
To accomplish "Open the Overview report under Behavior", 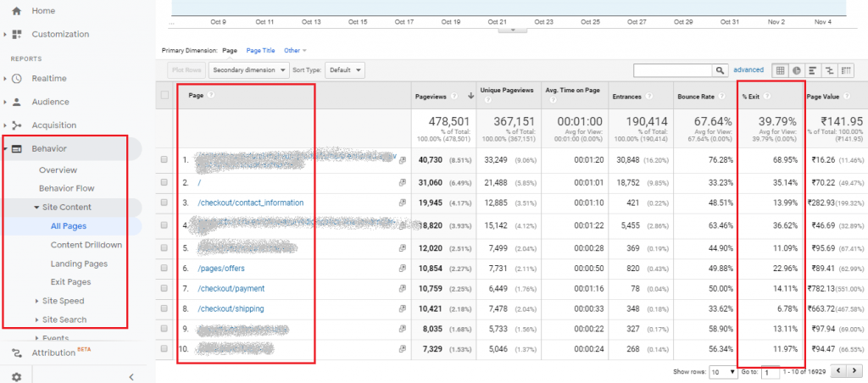I will coord(58,170).
